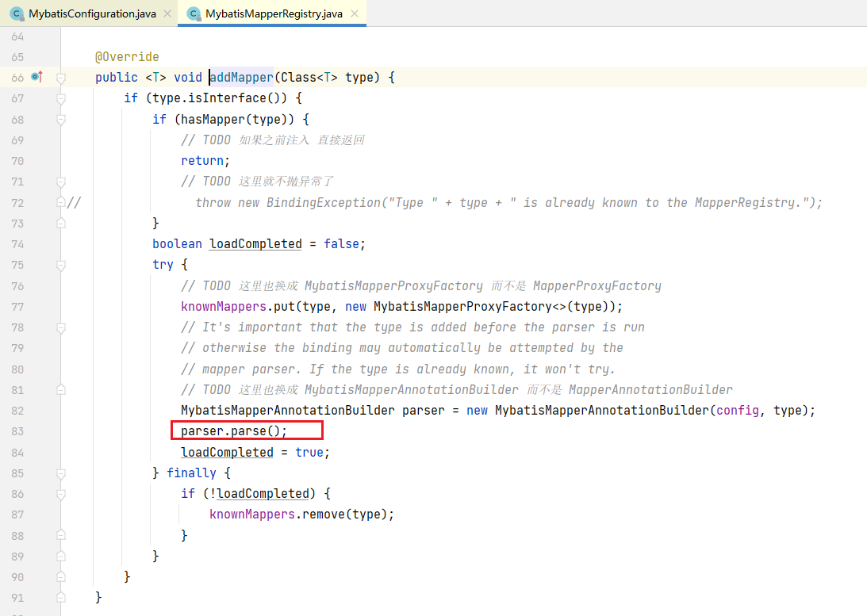Collapse the finally block at line 85
Screen dimensions: 867x616
point(60,473)
